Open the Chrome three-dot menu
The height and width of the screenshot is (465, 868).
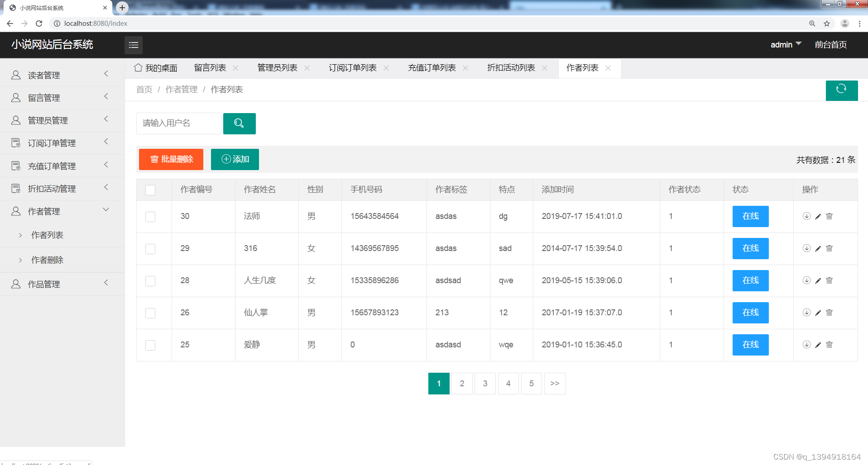(859, 24)
